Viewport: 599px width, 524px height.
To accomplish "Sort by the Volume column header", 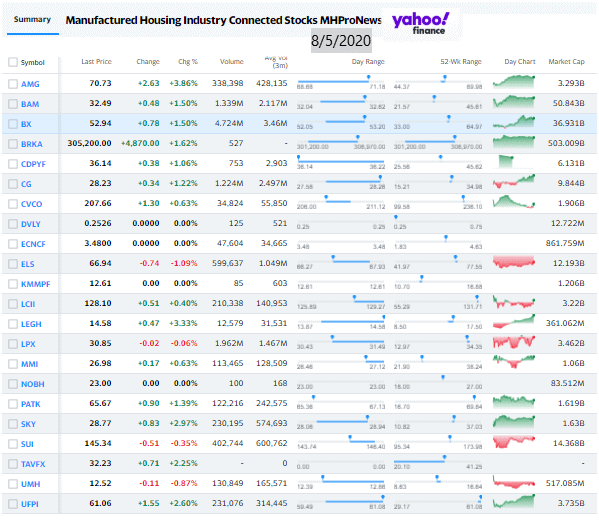I will [x=232, y=61].
